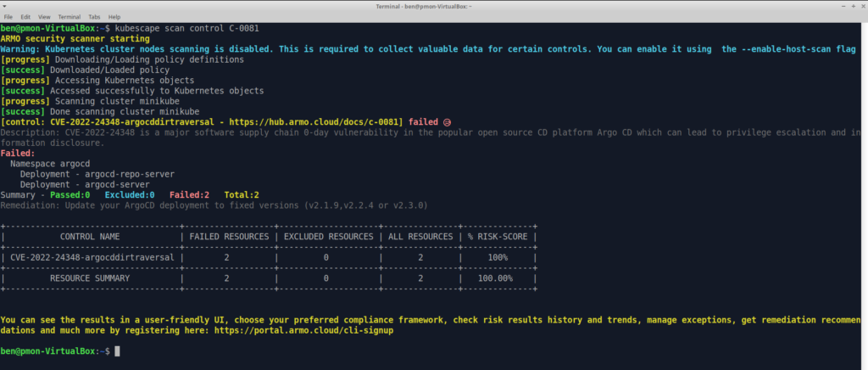Viewport: 868px width, 370px height.
Task: Click 'Passed:0' in summary
Action: click(x=70, y=195)
